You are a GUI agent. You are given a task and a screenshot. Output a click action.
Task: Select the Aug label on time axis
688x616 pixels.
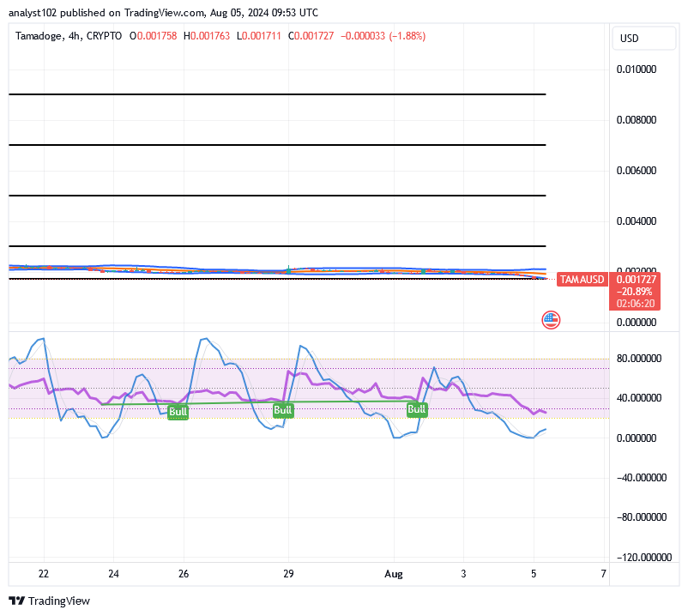pyautogui.click(x=395, y=574)
